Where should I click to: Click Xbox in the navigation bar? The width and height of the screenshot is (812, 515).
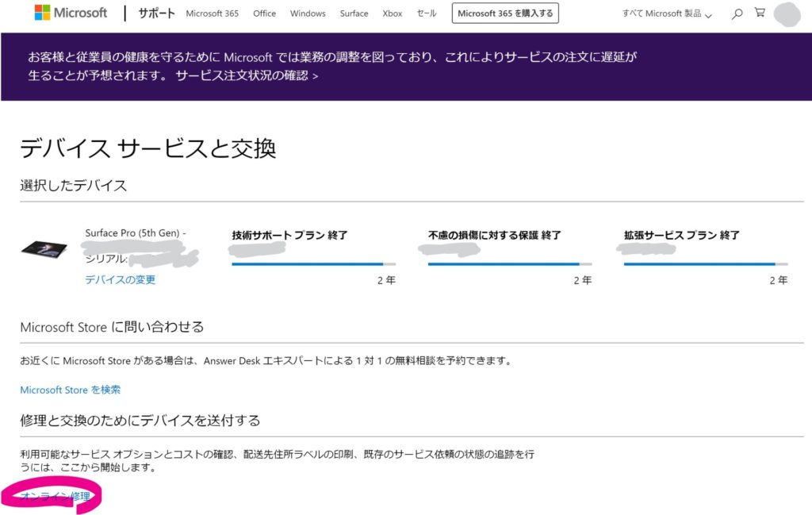click(x=392, y=13)
